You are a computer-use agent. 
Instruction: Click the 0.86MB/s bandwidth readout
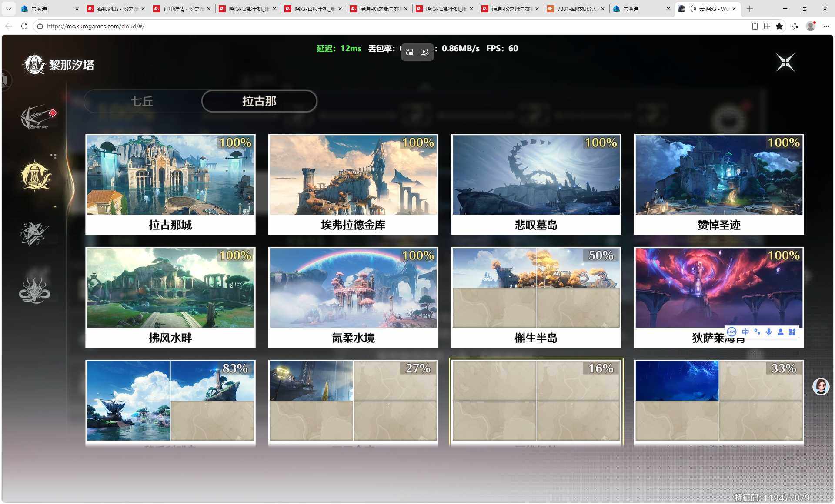[461, 49]
